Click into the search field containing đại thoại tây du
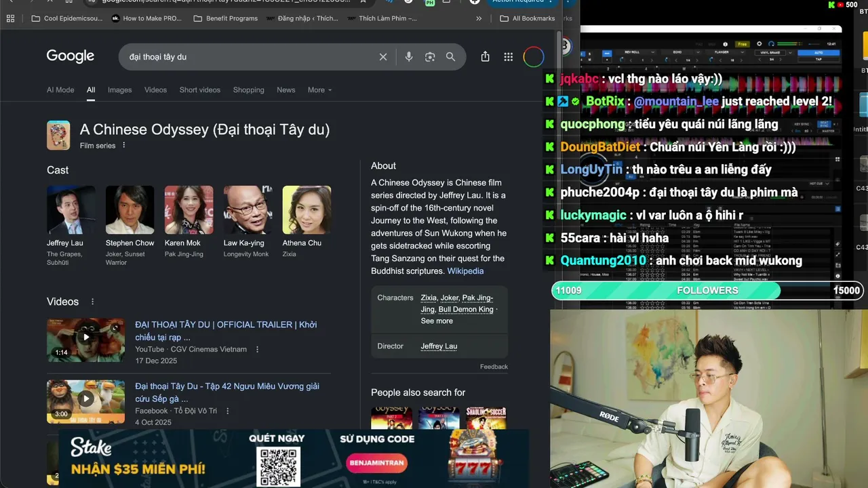Screen dimensions: 868x488 pos(251,57)
